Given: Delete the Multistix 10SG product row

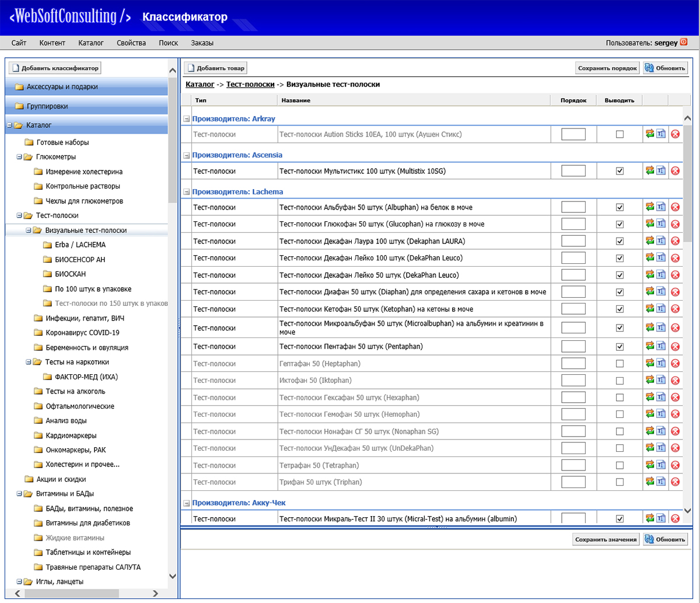Looking at the screenshot, I should point(675,170).
